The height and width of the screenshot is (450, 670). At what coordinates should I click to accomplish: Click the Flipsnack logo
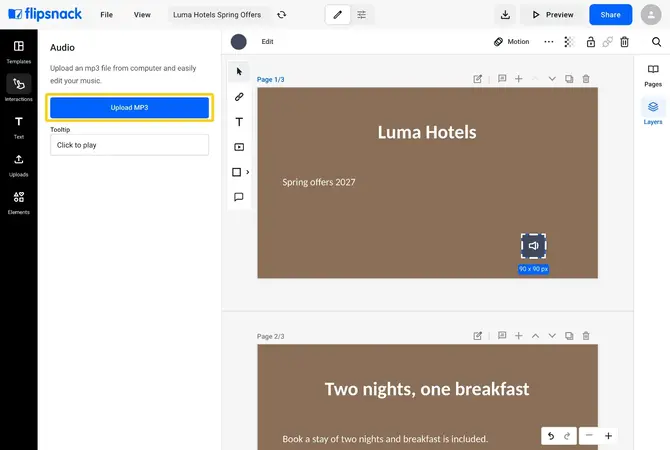tap(45, 14)
